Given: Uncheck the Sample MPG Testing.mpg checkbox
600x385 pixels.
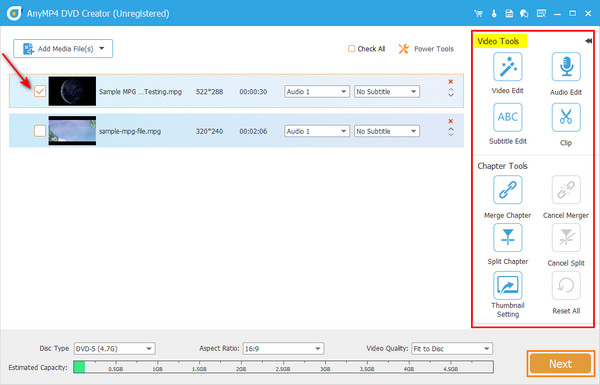Looking at the screenshot, I should point(40,91).
